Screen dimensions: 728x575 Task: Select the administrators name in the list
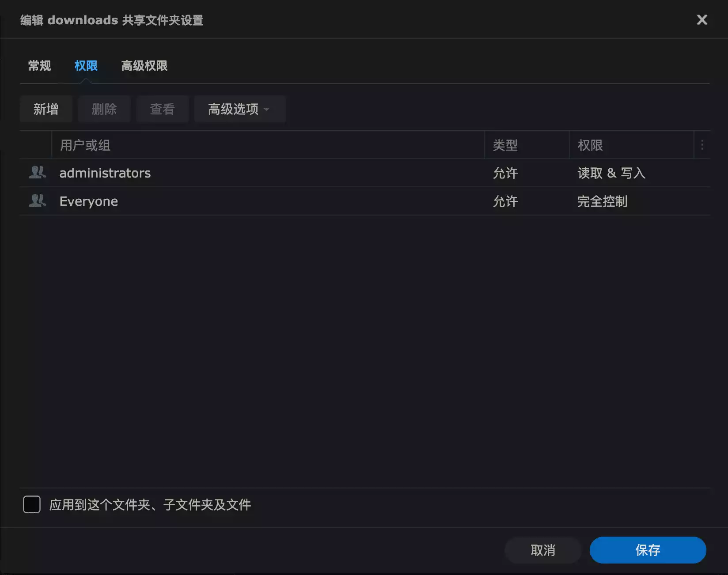pos(105,173)
